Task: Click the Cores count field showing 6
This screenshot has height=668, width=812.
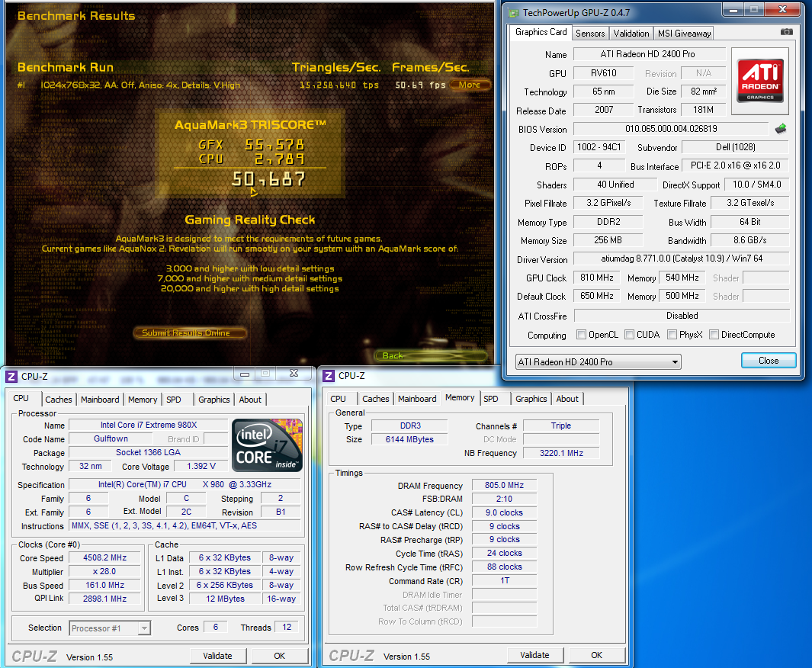Action: tap(216, 627)
